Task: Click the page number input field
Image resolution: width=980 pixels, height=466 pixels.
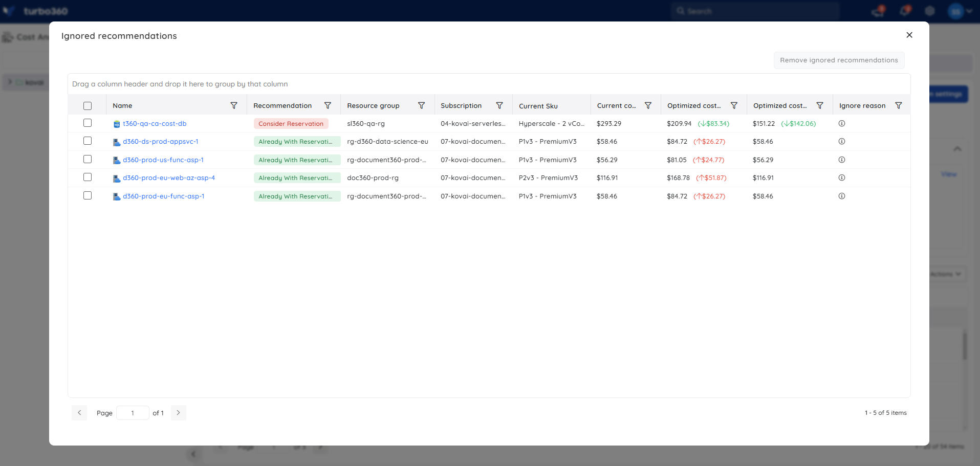Action: click(x=133, y=413)
